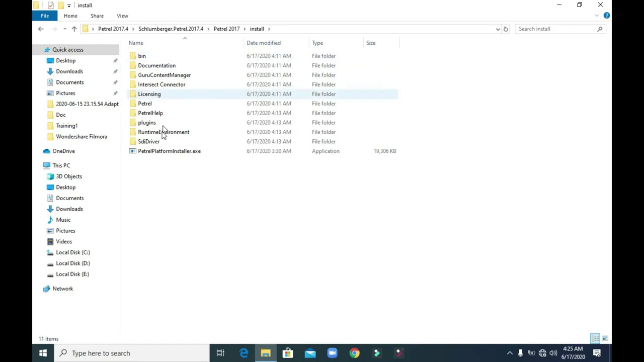Open Recent locations dropdown arrow

coord(64,29)
